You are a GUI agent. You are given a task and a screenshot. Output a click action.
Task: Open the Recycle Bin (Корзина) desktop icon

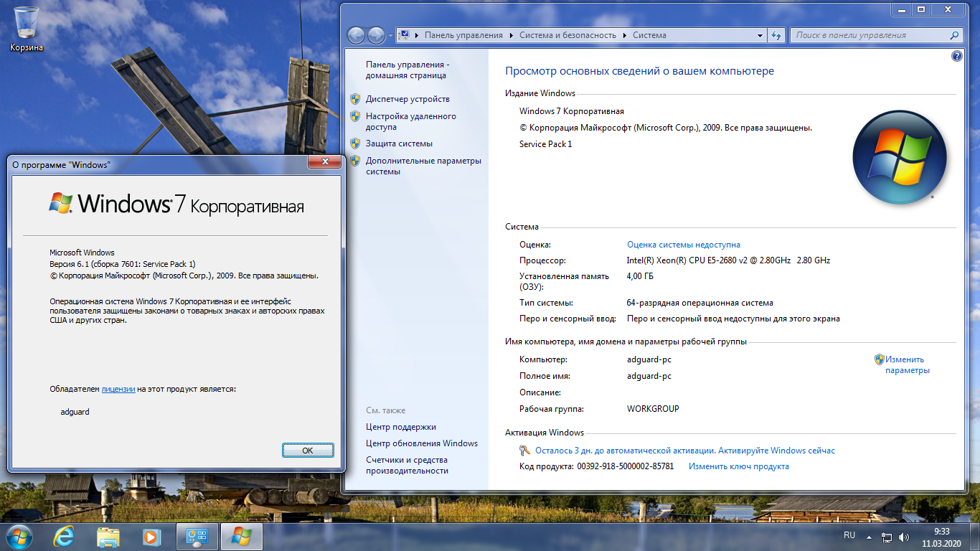pos(27,29)
